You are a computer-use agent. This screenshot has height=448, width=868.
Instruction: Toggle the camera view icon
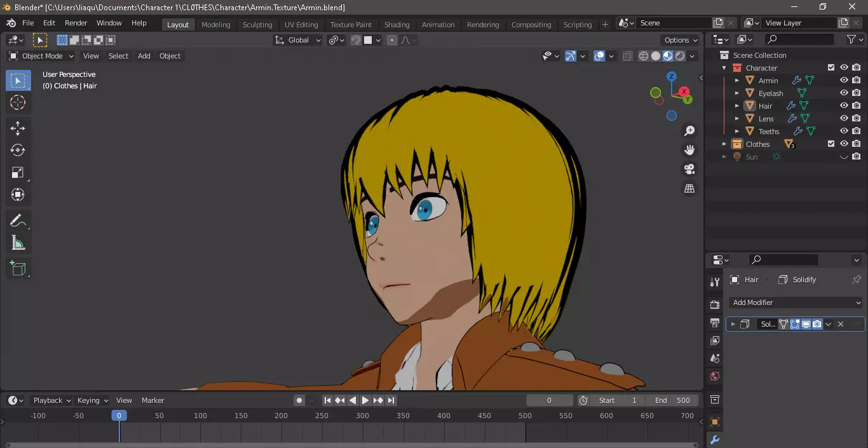click(689, 169)
